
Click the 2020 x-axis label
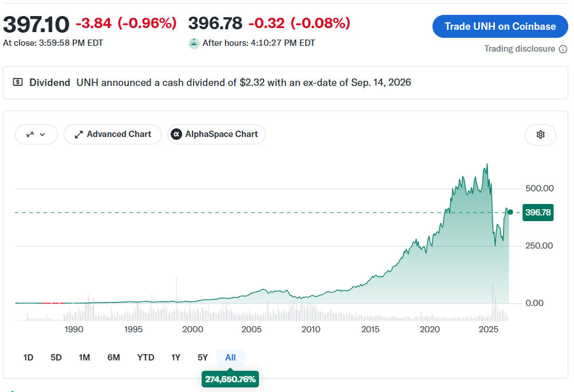pos(430,330)
